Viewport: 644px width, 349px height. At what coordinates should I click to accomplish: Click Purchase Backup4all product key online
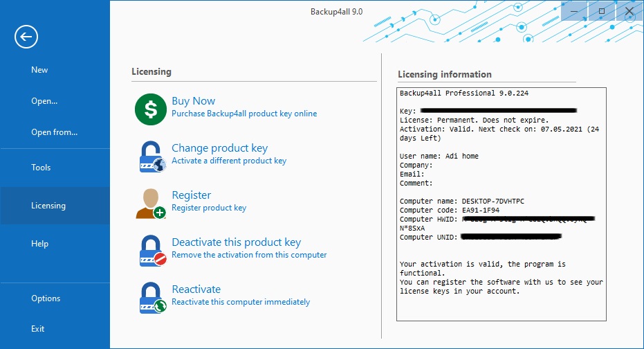coord(244,114)
